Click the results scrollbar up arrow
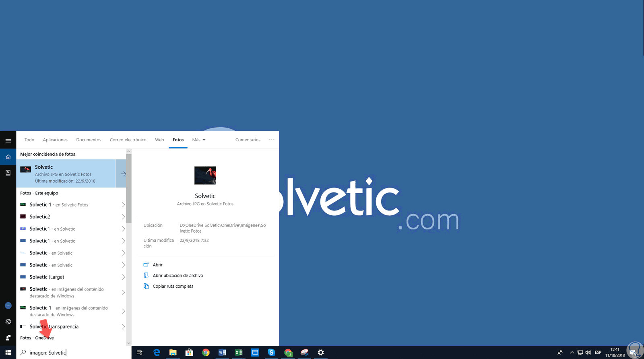The width and height of the screenshot is (644, 359). 129,151
